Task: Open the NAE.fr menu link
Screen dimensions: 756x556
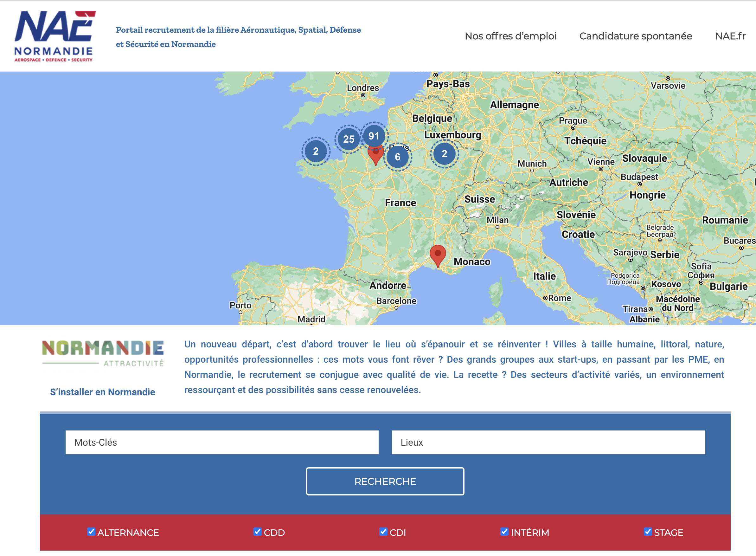Action: (x=730, y=36)
